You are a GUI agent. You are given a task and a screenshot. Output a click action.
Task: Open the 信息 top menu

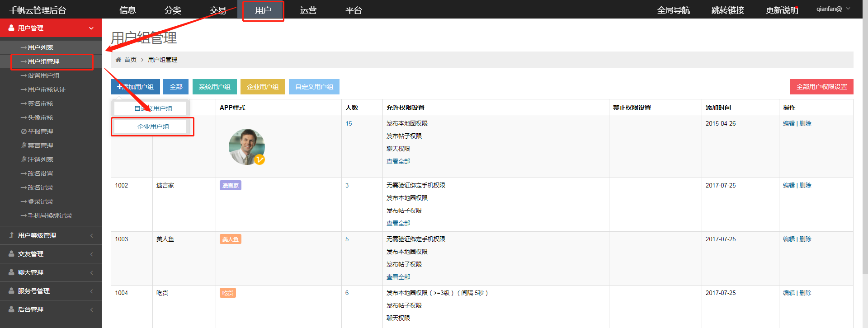pyautogui.click(x=127, y=10)
